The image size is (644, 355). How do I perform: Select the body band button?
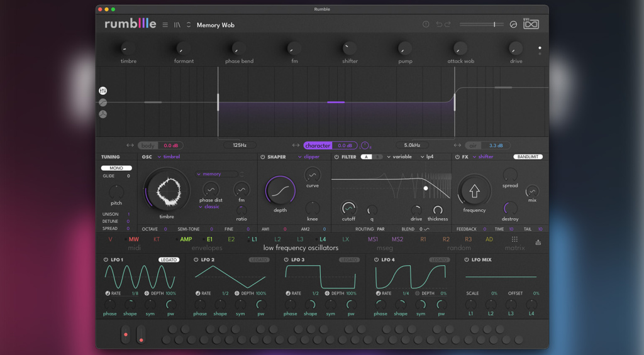click(x=148, y=146)
